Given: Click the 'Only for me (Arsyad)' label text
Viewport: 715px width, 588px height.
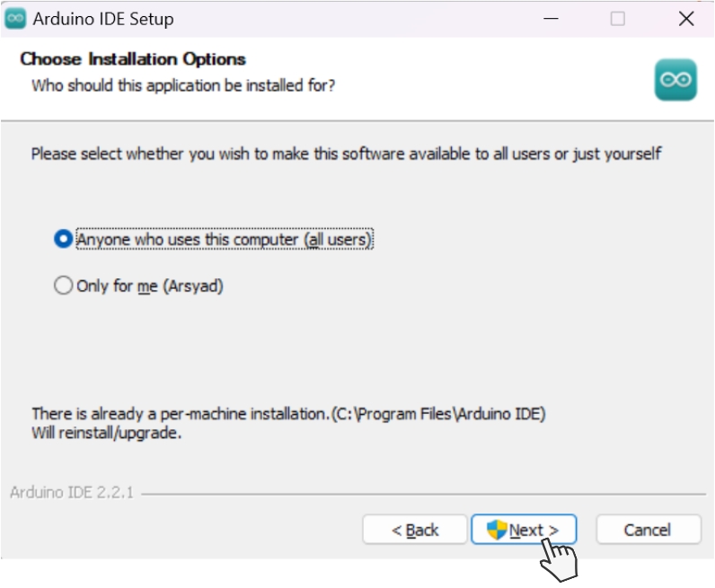Looking at the screenshot, I should point(149,286).
